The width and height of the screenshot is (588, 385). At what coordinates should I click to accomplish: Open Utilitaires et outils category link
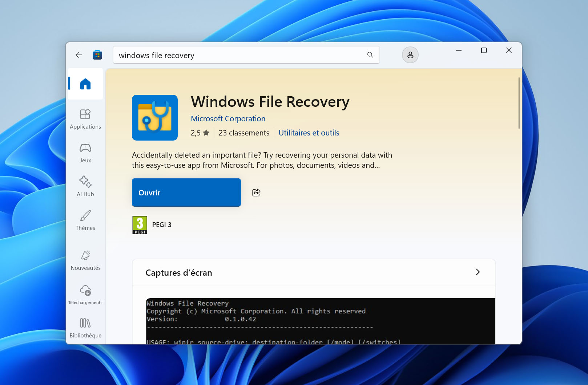[x=309, y=133]
